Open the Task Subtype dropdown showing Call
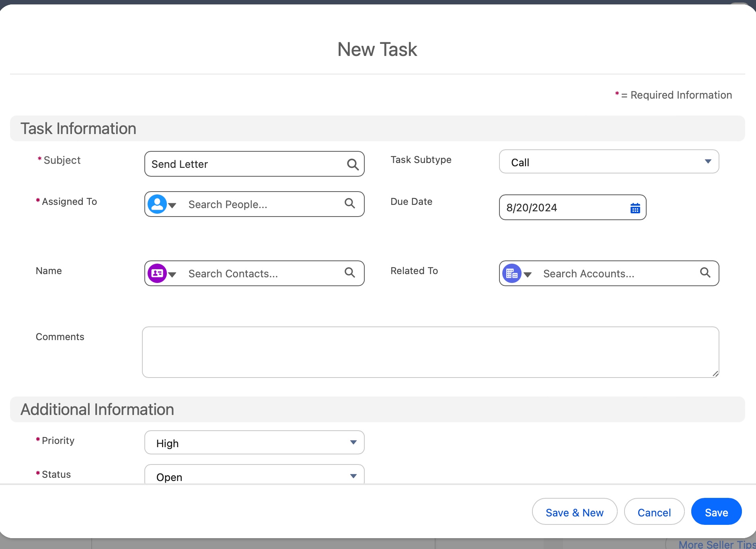 [x=609, y=161]
